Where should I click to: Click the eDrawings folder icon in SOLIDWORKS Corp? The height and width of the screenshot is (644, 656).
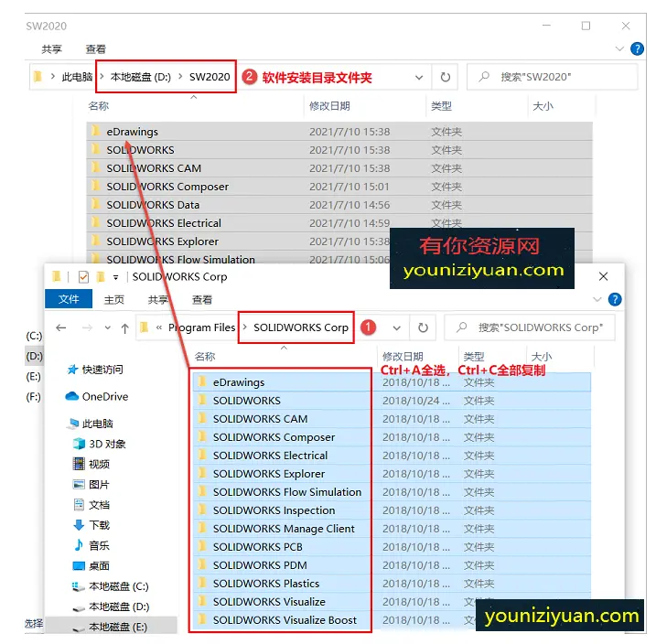point(202,381)
